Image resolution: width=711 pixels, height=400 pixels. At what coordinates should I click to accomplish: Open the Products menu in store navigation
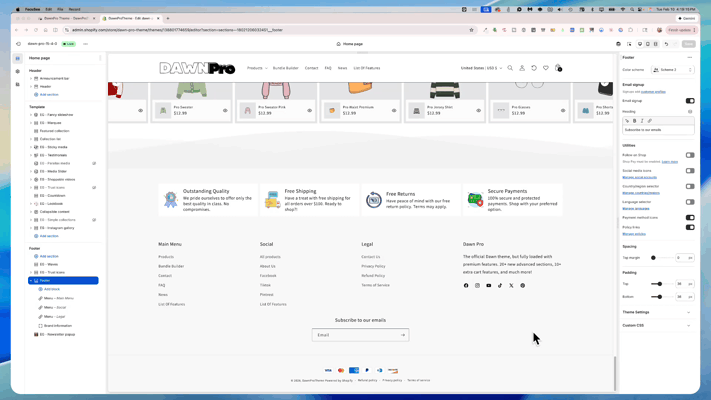(x=257, y=68)
